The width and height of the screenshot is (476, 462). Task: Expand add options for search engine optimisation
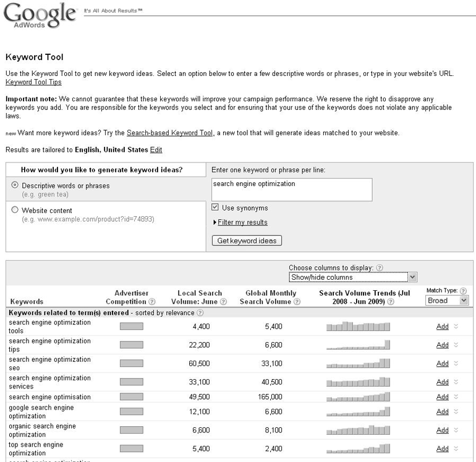[x=456, y=397]
